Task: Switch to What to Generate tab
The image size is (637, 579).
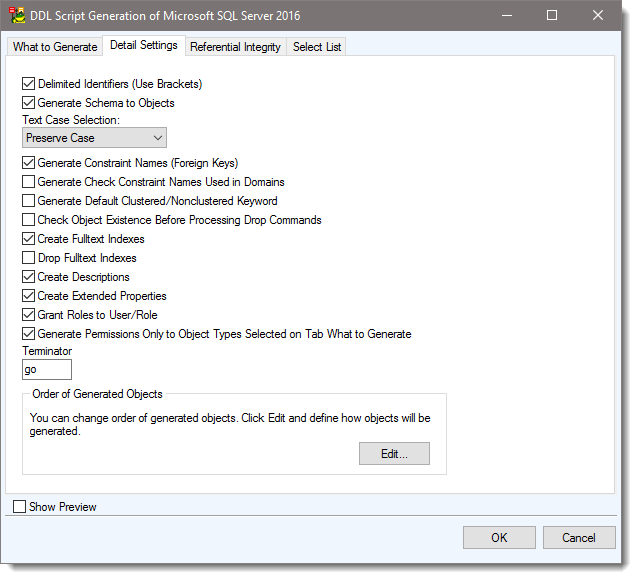Action: point(55,47)
